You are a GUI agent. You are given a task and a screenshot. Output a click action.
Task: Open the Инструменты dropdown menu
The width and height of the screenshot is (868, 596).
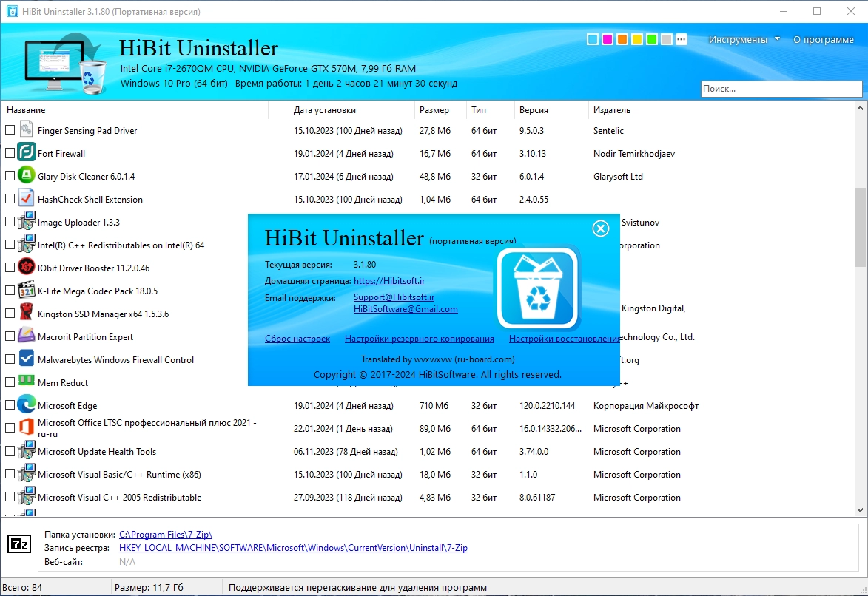pos(744,39)
